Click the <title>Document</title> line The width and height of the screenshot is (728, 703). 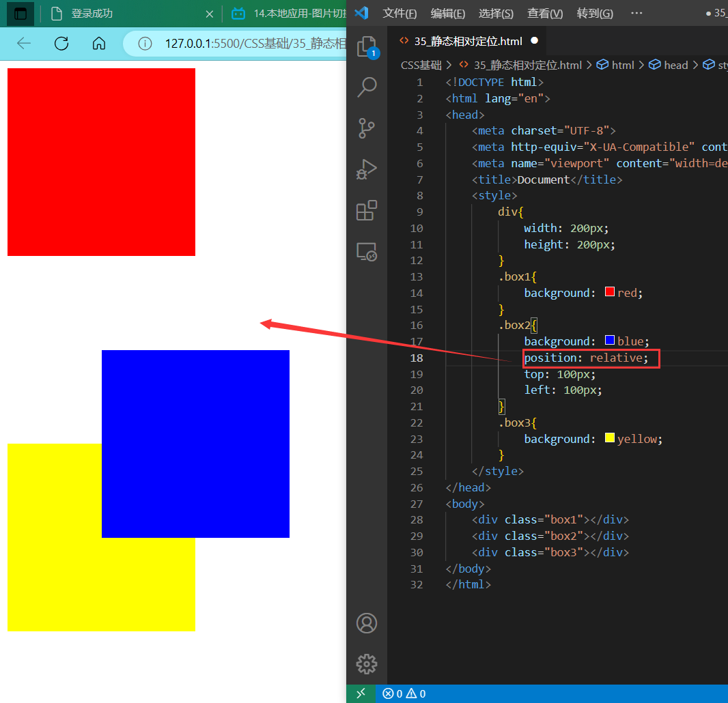(547, 180)
